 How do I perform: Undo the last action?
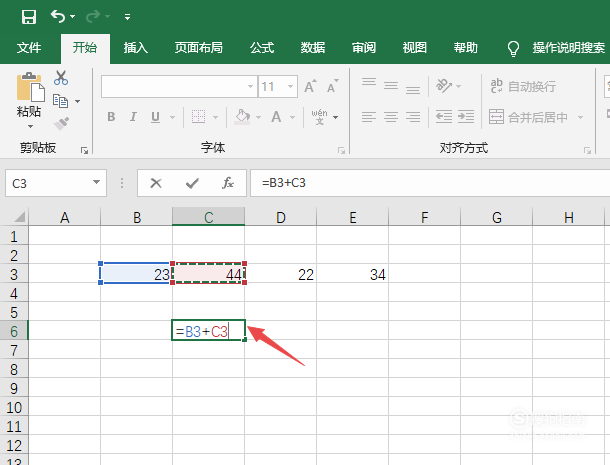(58, 16)
